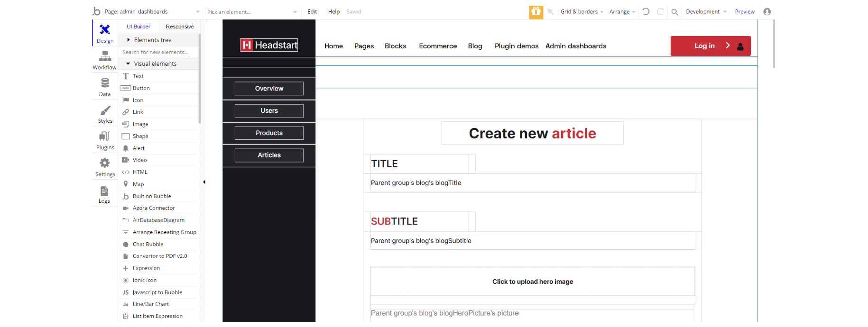
Task: Select the Convertor to PDF v2.0 element
Action: click(159, 256)
